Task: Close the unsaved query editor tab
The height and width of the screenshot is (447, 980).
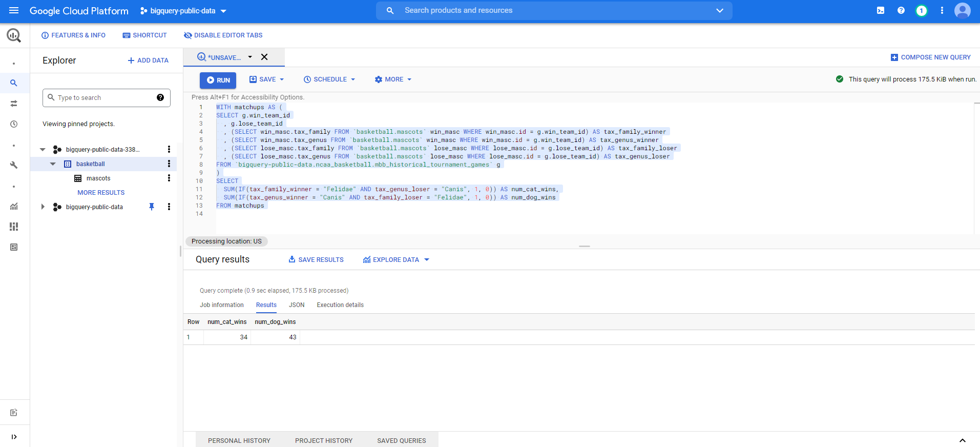Action: click(264, 57)
